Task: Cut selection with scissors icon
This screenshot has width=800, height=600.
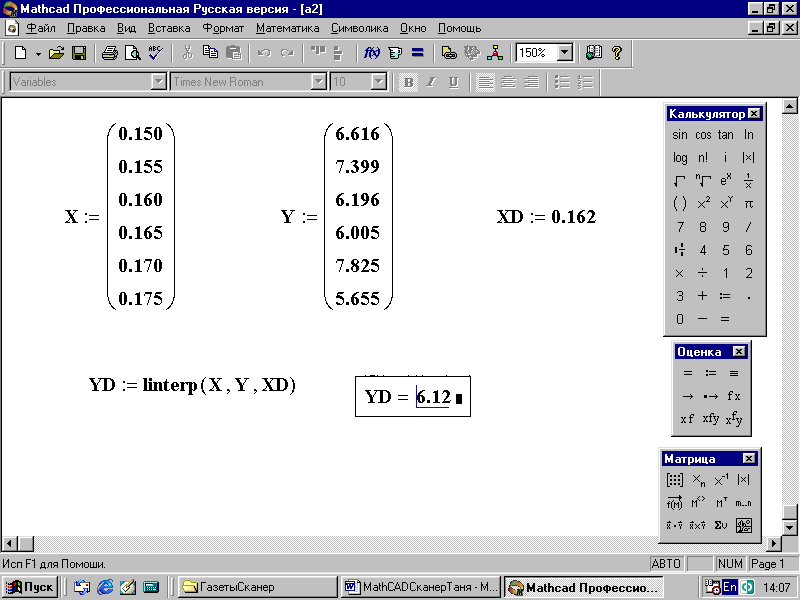Action: pyautogui.click(x=188, y=53)
